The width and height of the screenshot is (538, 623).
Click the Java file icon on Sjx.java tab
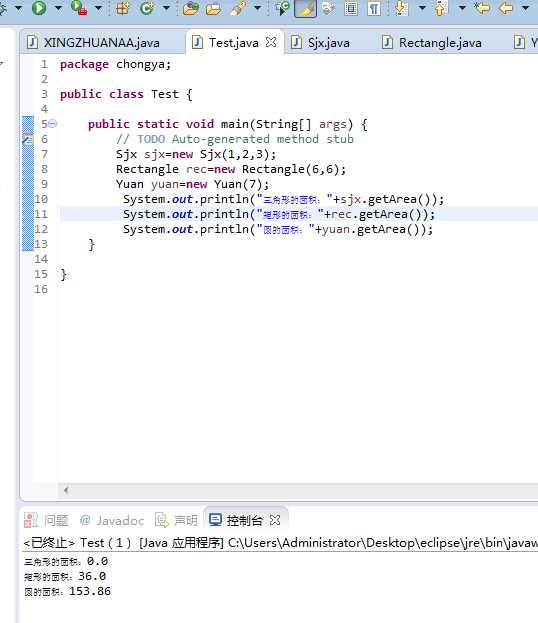[x=296, y=42]
